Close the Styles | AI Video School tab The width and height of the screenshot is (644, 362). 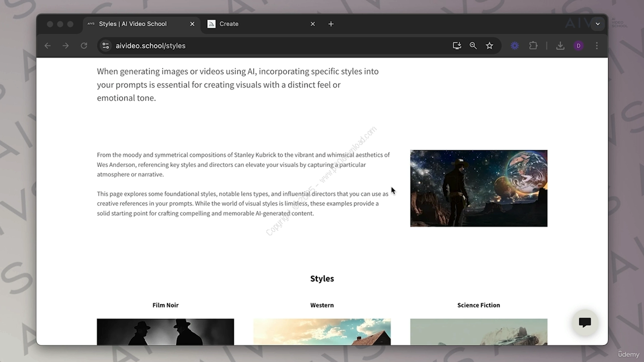[x=192, y=24]
